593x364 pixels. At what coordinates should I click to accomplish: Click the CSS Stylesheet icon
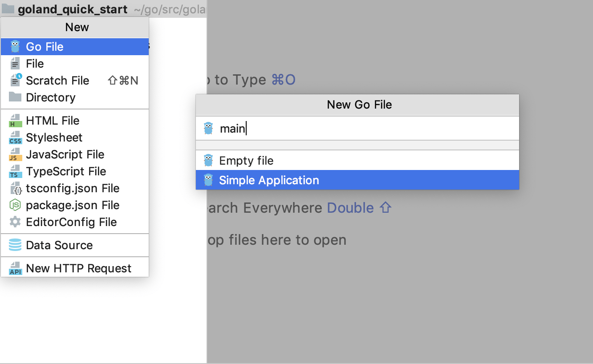click(15, 138)
